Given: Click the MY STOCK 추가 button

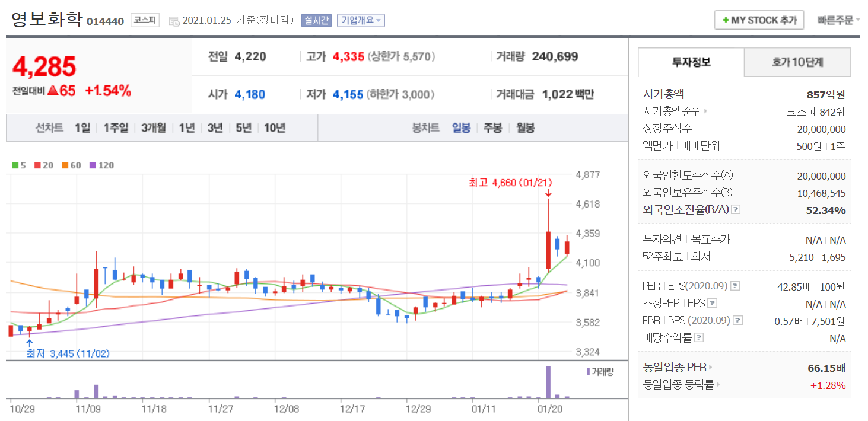Looking at the screenshot, I should coord(759,20).
